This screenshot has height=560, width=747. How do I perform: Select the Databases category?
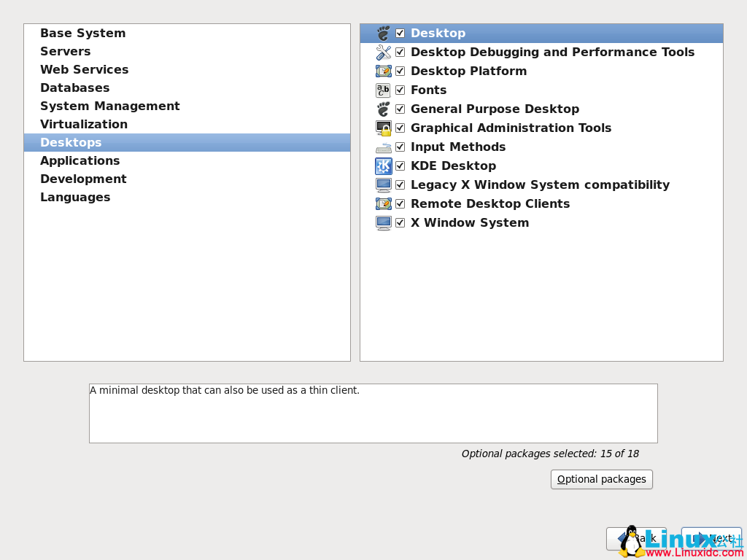tap(75, 87)
